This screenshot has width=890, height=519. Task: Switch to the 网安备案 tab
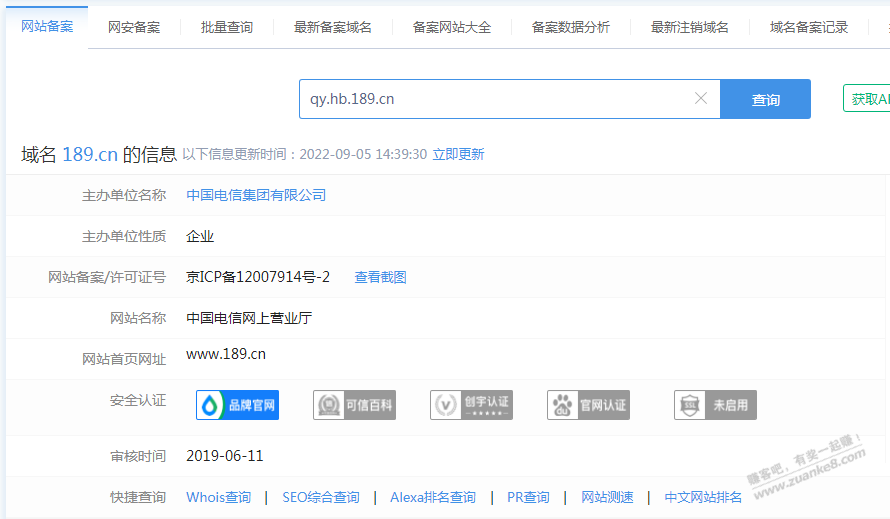coord(134,27)
